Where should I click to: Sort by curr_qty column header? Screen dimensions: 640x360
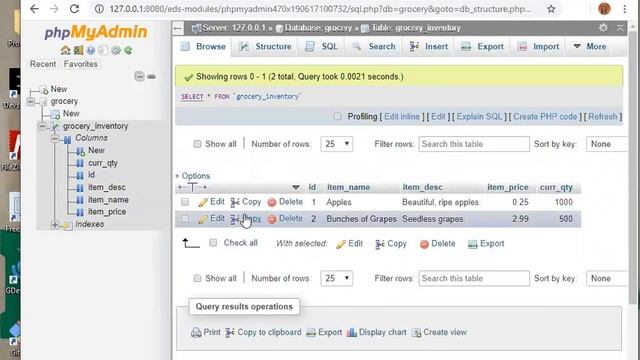pos(556,187)
